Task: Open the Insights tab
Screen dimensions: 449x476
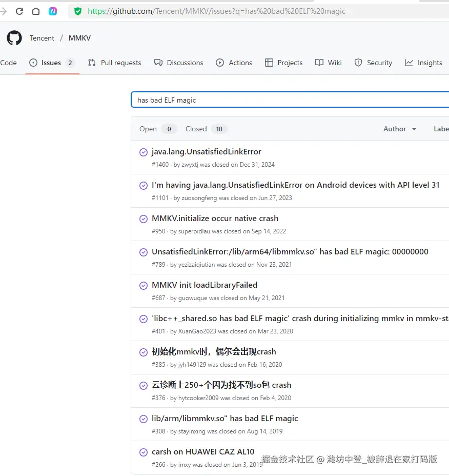Action: 423,63
